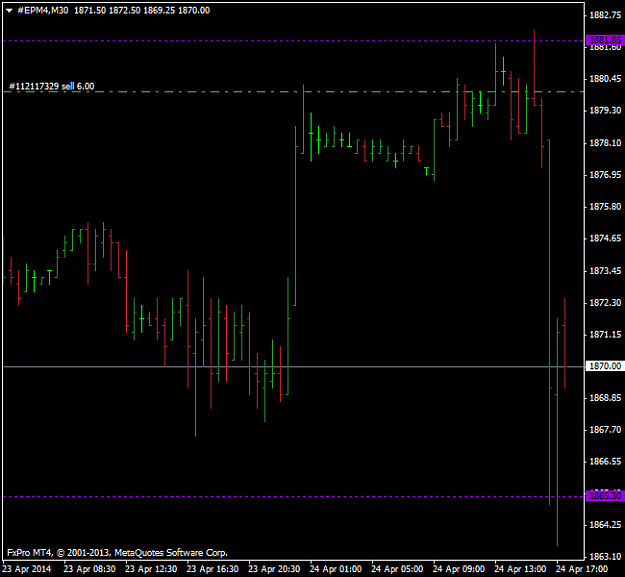Viewport: 625px width, 577px height.
Task: Click price scale value 1868.85
Action: pos(605,398)
